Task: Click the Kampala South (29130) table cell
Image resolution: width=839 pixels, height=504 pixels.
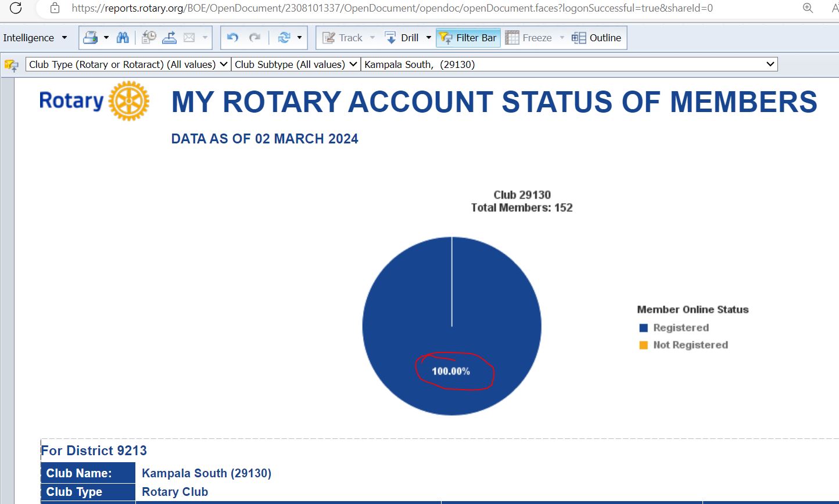Action: [x=206, y=473]
